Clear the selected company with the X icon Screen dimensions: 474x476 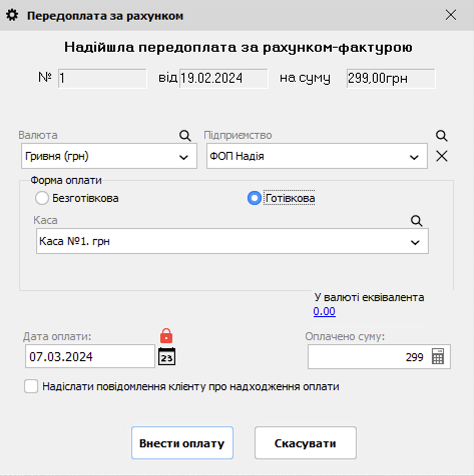[x=441, y=156]
